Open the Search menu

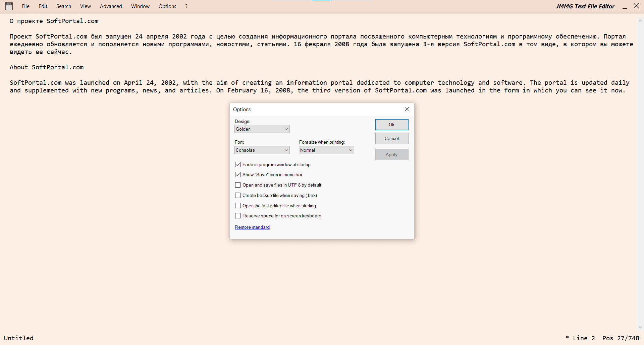(x=64, y=6)
